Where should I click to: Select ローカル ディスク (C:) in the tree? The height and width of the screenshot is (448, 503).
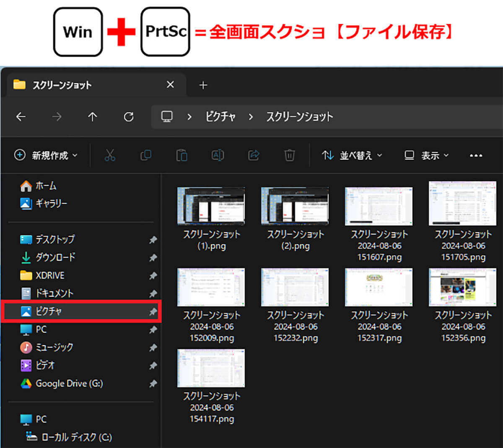(69, 437)
